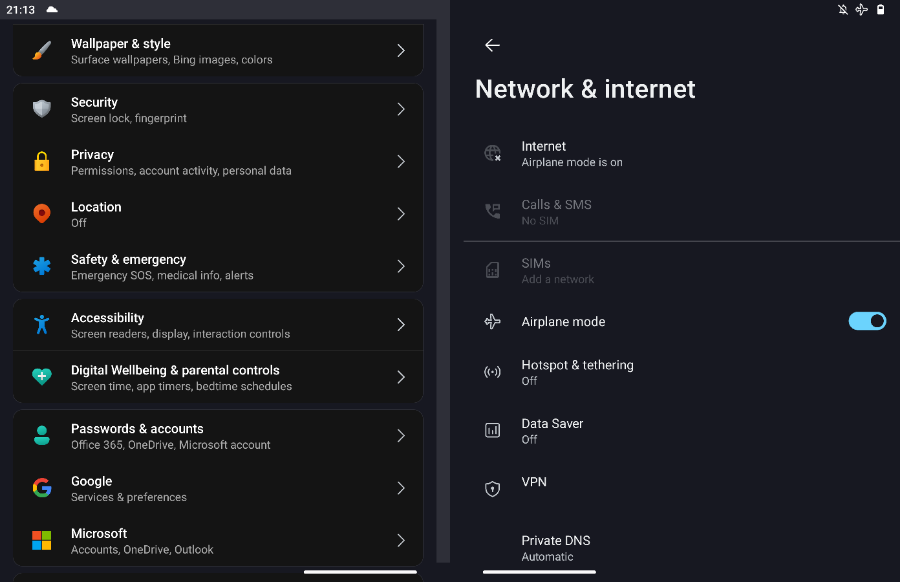The image size is (900, 582).
Task: Click the Location pin icon
Action: [x=42, y=214]
